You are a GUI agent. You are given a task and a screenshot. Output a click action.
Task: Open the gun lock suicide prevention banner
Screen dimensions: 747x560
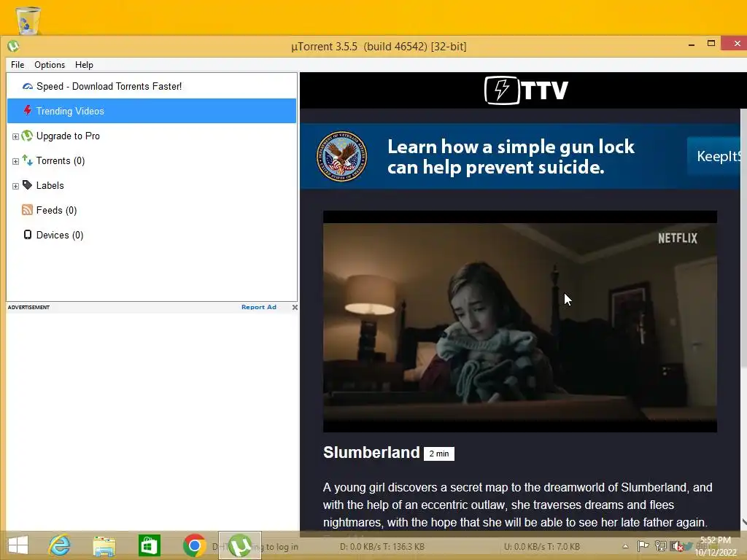(519, 156)
